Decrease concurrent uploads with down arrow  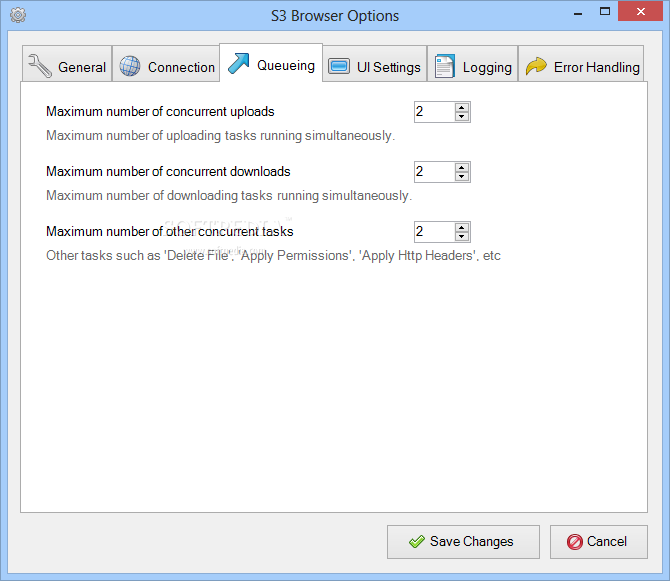point(461,117)
